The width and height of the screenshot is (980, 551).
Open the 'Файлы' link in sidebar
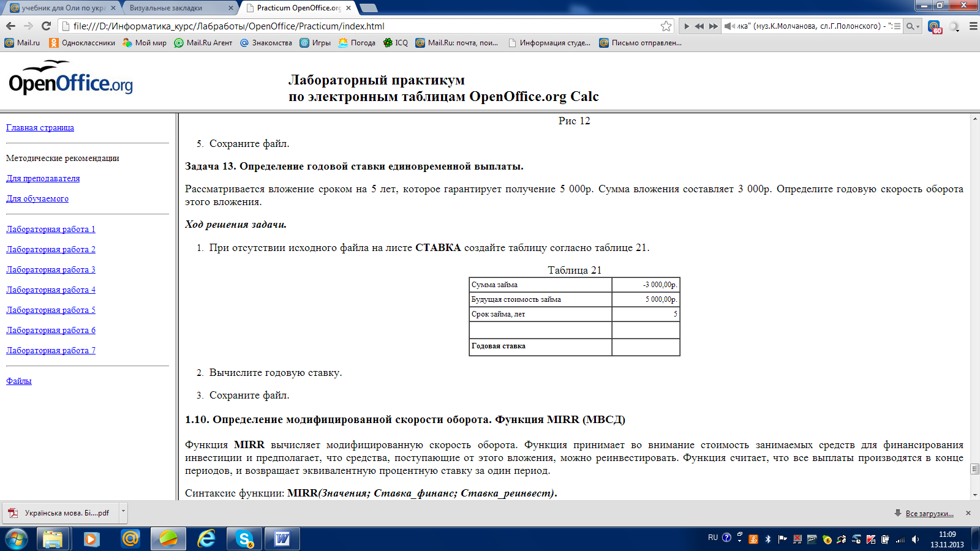pyautogui.click(x=19, y=381)
